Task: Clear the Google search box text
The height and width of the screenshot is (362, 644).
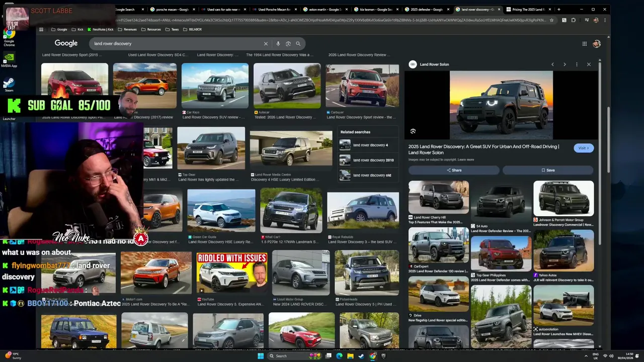Action: 266,44
